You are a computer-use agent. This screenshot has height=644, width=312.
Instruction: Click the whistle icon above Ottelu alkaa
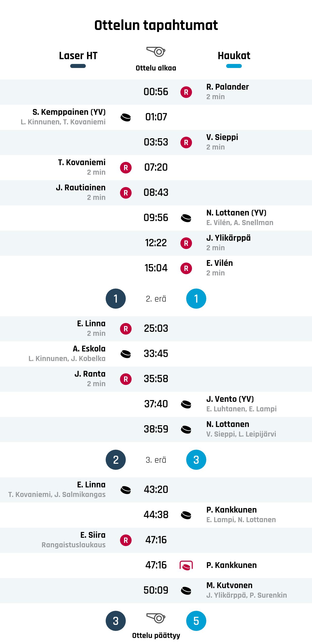point(156,52)
